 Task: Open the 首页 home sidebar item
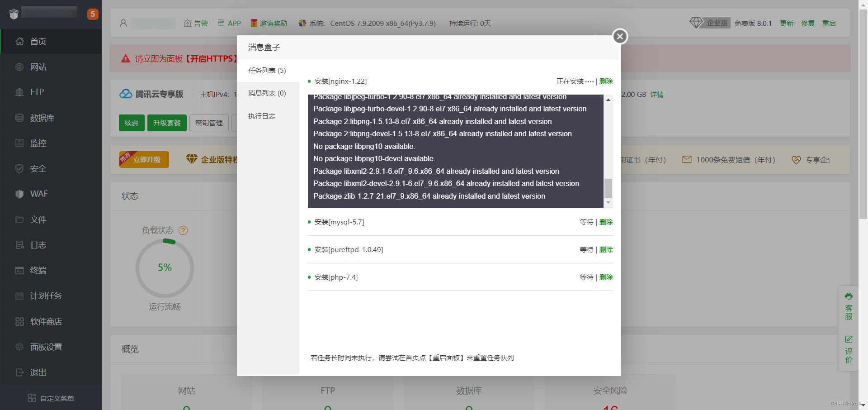tap(51, 41)
